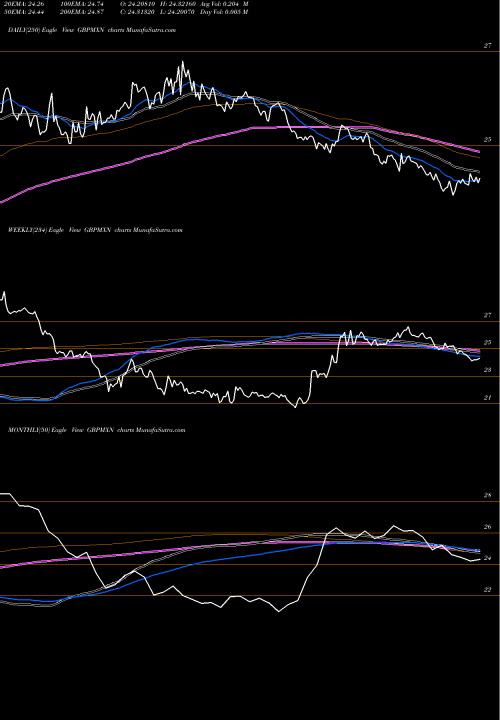Screen dimensions: 500x720
Task: Click the MONTHLY(30) Eagle View chart title
Action: 96,430
